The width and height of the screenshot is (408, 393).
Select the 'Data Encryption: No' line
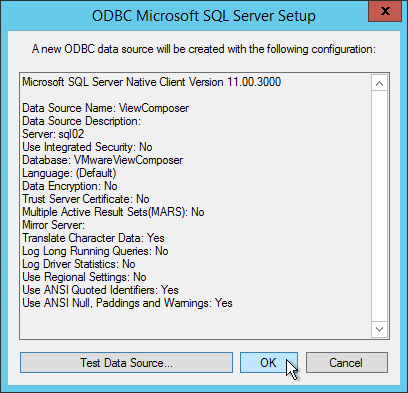70,186
